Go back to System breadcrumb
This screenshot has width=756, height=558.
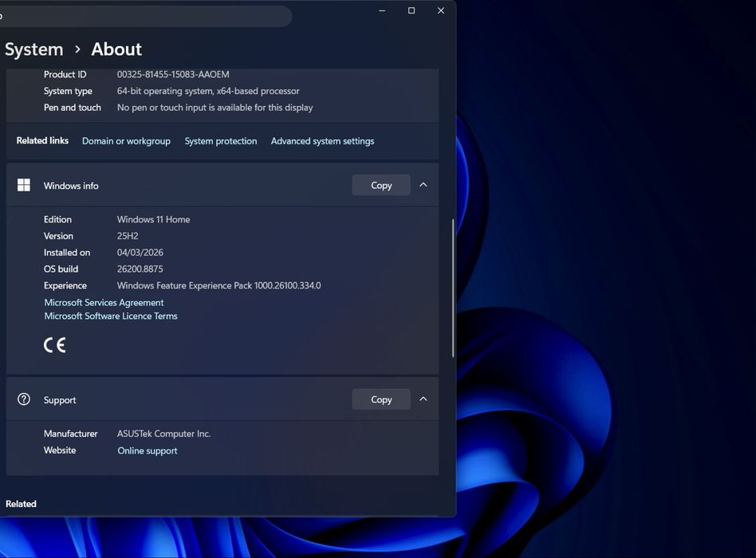click(33, 49)
